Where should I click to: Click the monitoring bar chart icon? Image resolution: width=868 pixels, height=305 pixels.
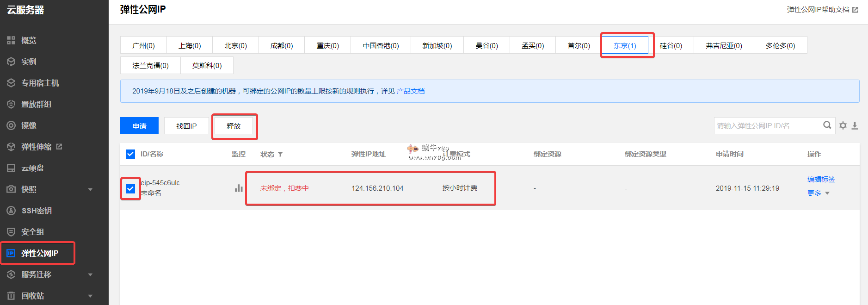pos(239,188)
